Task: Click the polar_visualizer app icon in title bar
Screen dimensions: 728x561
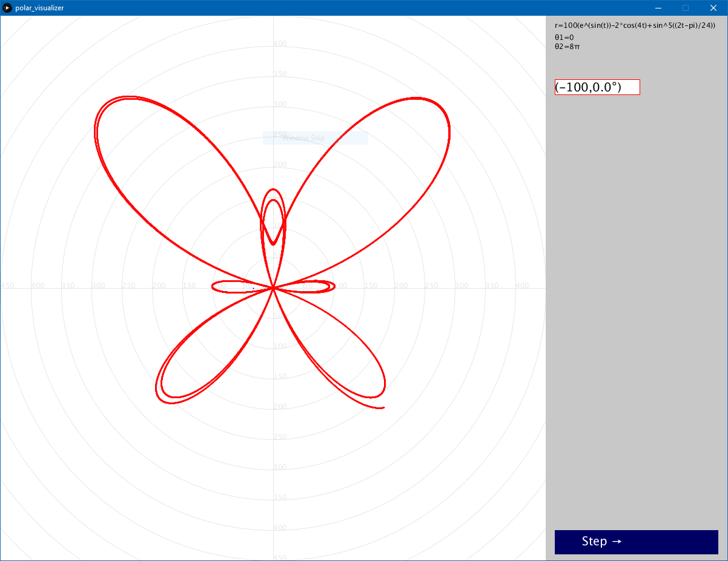Action: click(x=7, y=8)
